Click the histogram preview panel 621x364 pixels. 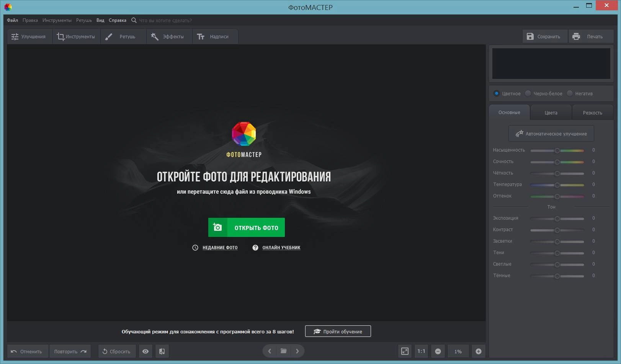click(x=551, y=64)
